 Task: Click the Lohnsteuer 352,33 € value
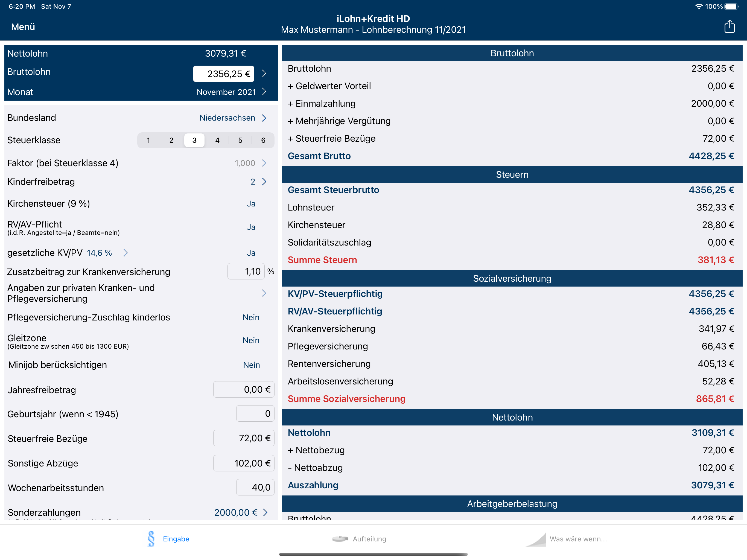click(x=715, y=207)
